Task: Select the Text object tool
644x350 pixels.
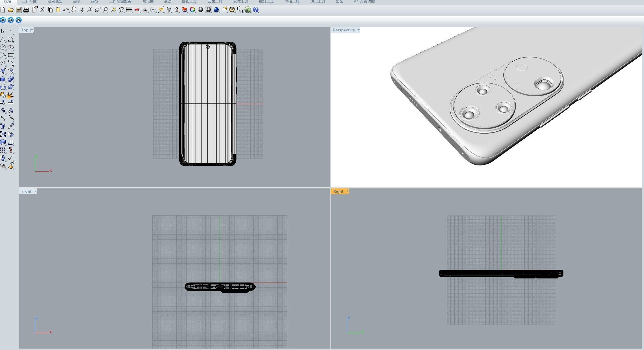Action: point(3,127)
